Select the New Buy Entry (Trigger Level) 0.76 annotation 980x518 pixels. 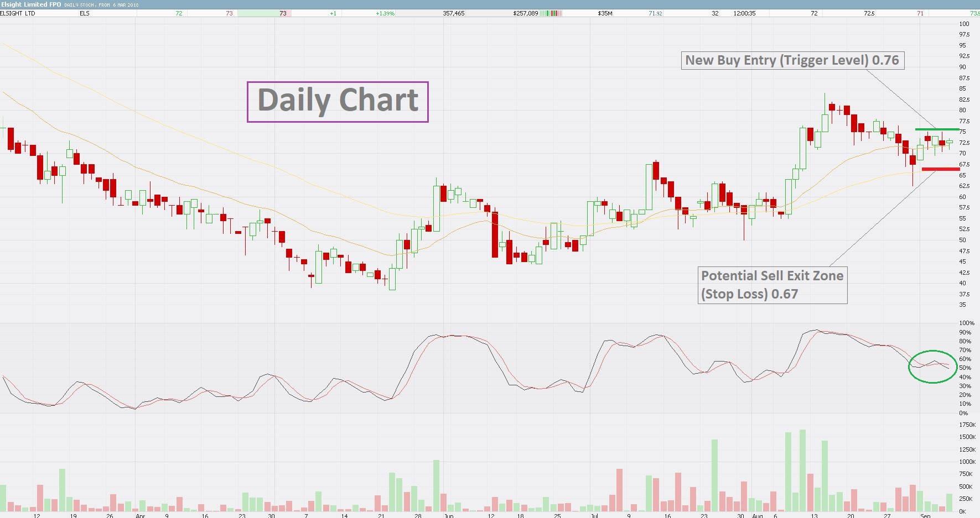tap(792, 60)
